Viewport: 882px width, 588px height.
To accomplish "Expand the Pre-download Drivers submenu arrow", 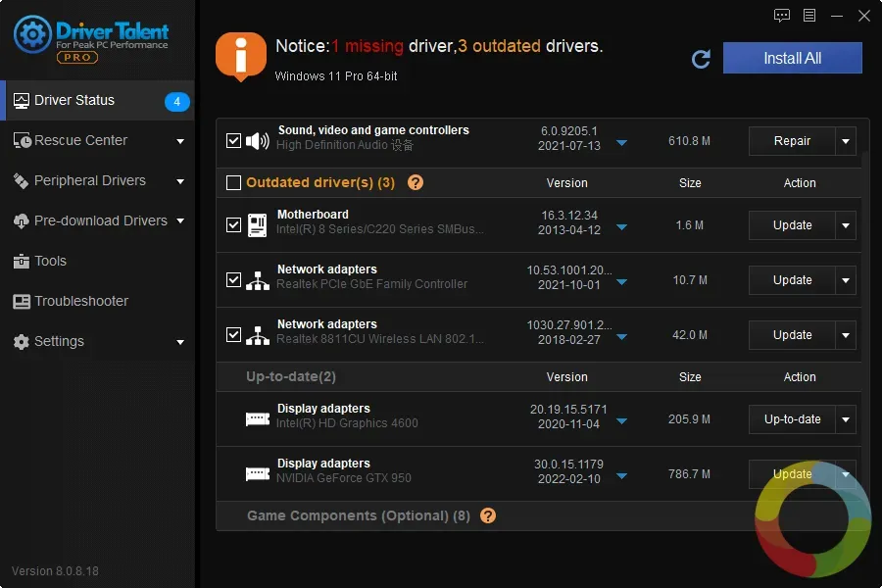I will tap(180, 221).
